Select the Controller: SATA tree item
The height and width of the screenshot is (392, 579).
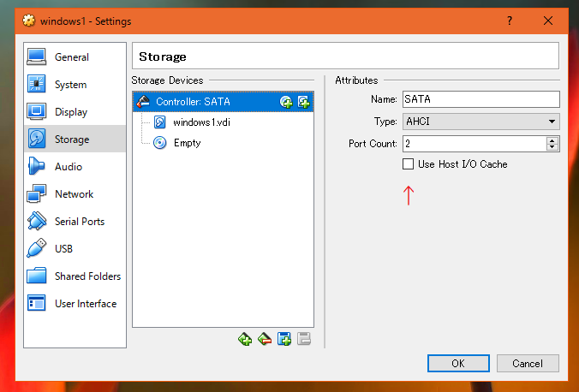coord(223,102)
